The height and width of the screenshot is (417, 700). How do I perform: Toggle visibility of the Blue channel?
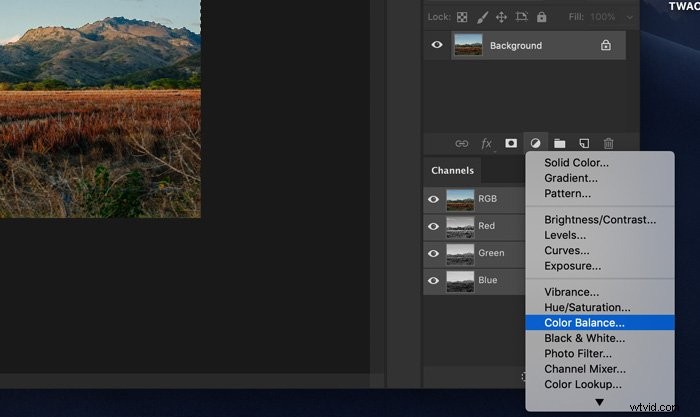[433, 281]
